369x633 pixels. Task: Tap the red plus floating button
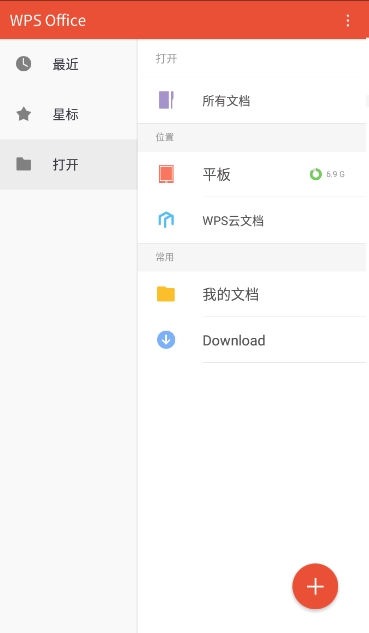(x=315, y=586)
